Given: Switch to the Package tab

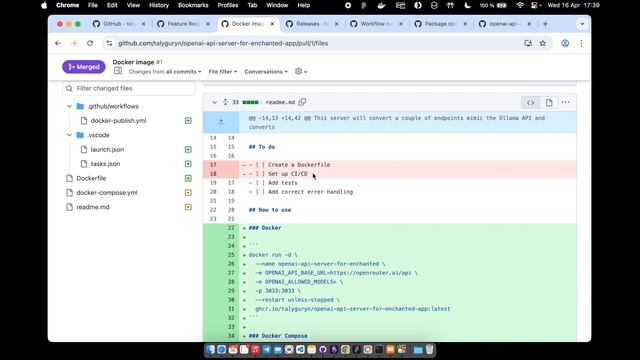Looking at the screenshot, I should (x=440, y=24).
